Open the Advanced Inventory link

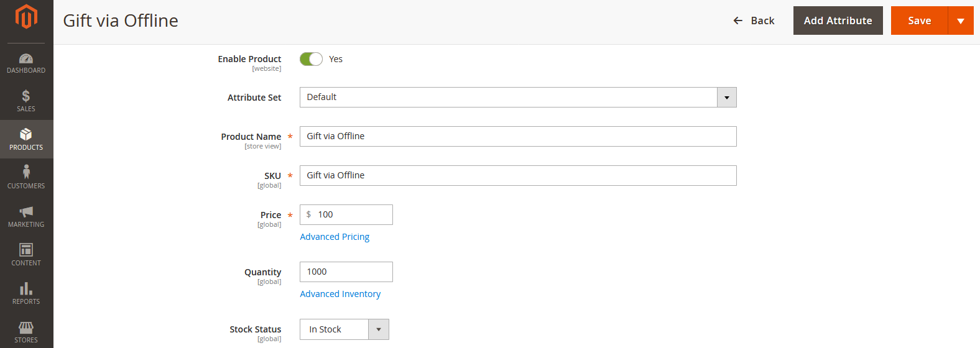point(340,294)
